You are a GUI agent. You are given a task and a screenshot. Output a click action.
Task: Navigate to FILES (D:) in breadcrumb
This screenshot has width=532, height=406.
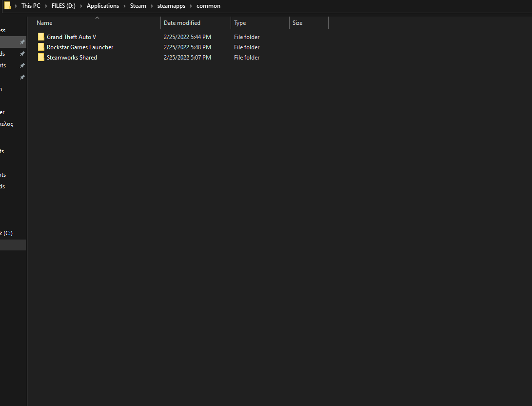[63, 6]
